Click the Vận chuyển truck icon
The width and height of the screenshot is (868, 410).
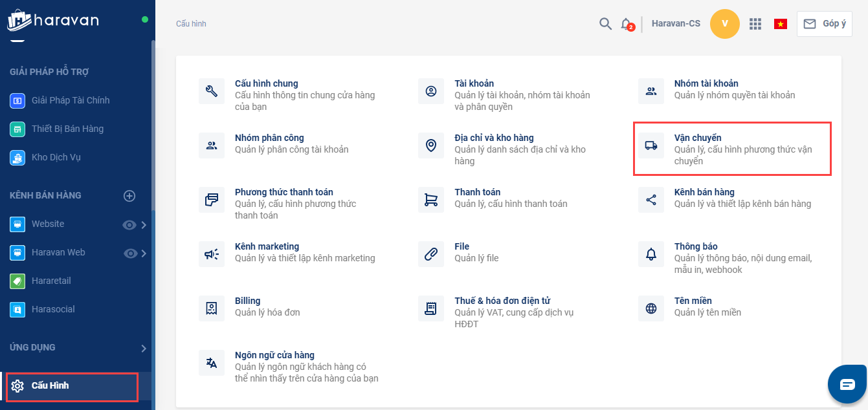tap(651, 146)
